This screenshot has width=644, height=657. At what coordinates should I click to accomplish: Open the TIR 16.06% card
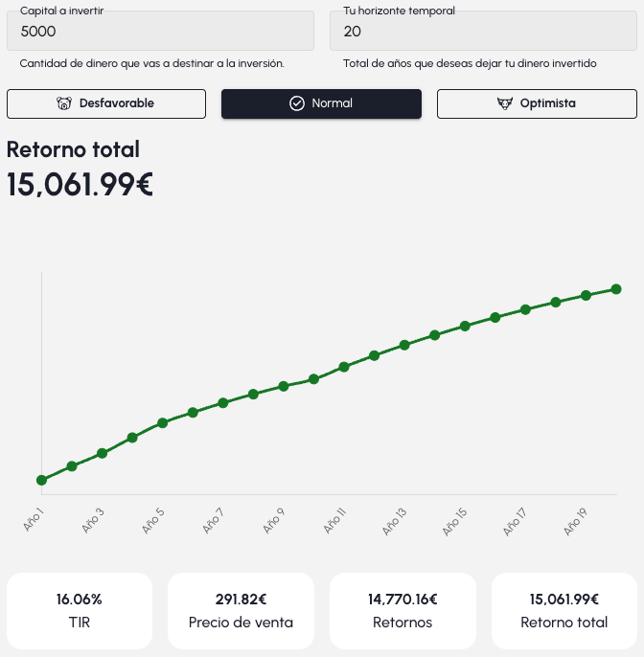[x=80, y=611]
